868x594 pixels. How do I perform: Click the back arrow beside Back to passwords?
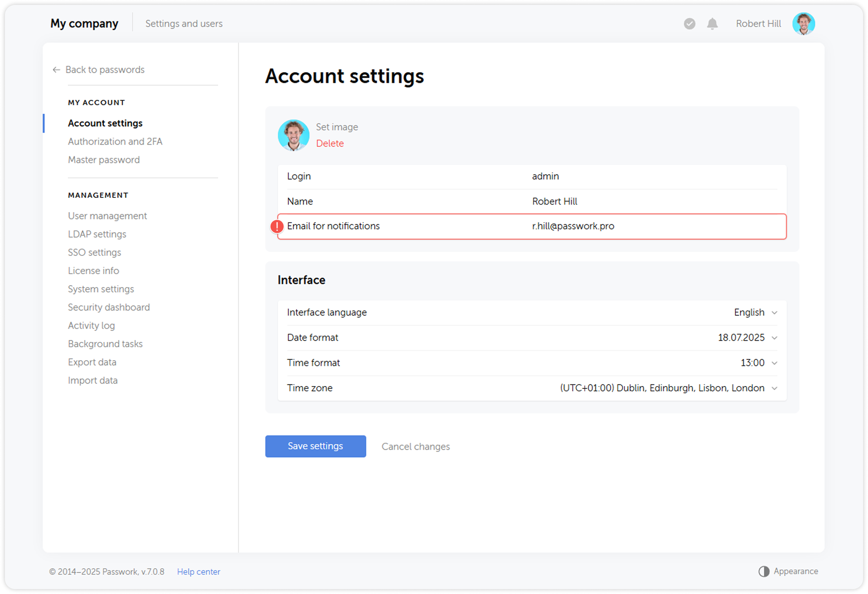point(56,69)
